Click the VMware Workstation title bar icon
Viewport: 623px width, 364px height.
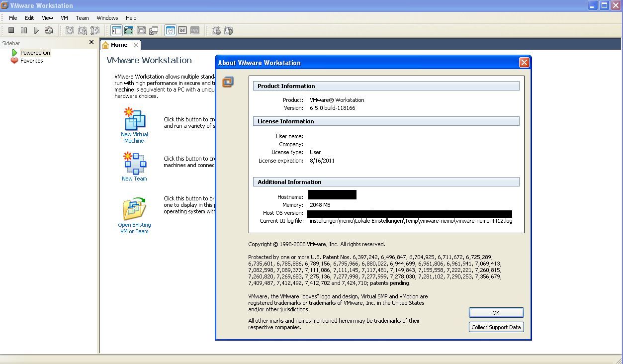pos(4,5)
